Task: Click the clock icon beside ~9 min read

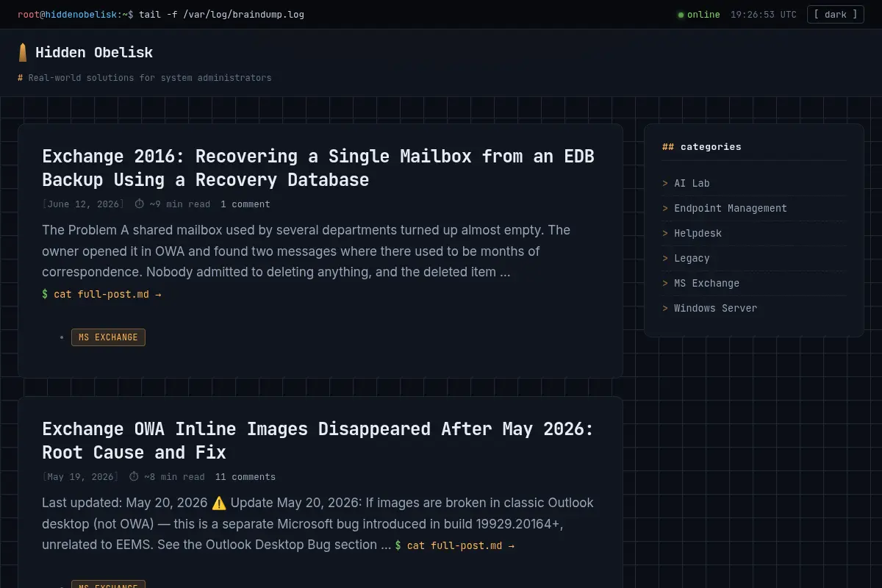Action: [140, 204]
